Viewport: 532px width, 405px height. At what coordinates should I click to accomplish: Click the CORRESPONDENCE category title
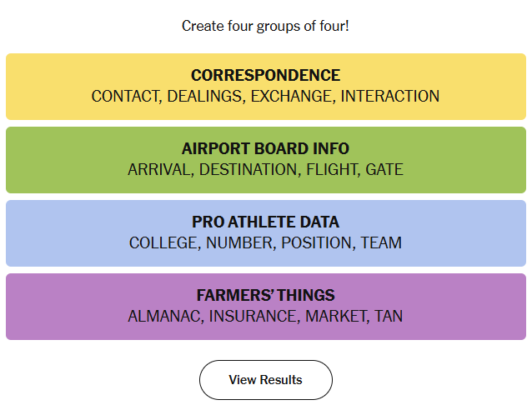266,75
